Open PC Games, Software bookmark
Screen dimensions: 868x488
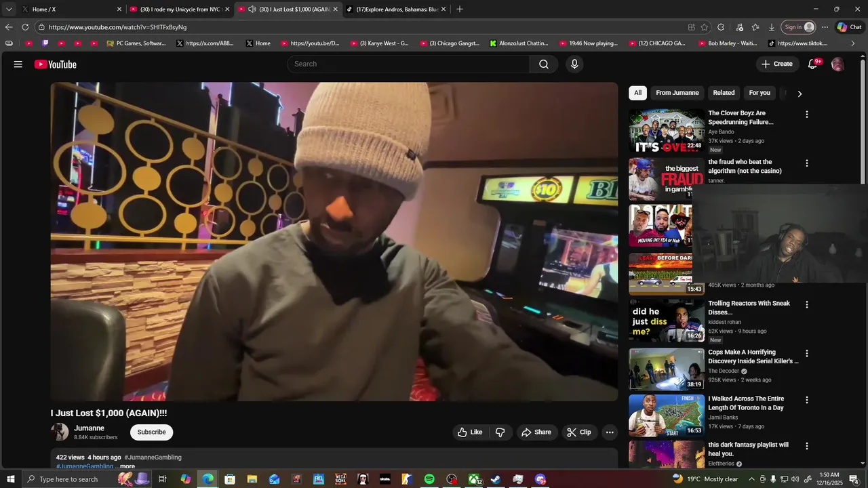(136, 43)
